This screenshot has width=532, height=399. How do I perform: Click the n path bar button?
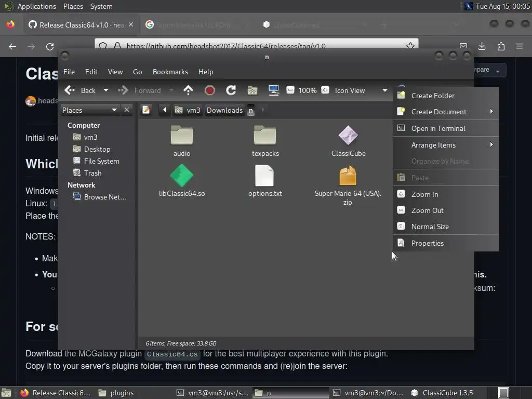tap(251, 110)
